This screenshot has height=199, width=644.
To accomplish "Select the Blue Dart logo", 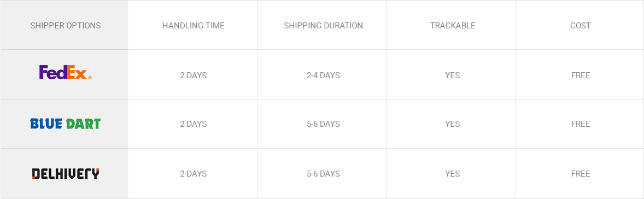I will tap(65, 124).
